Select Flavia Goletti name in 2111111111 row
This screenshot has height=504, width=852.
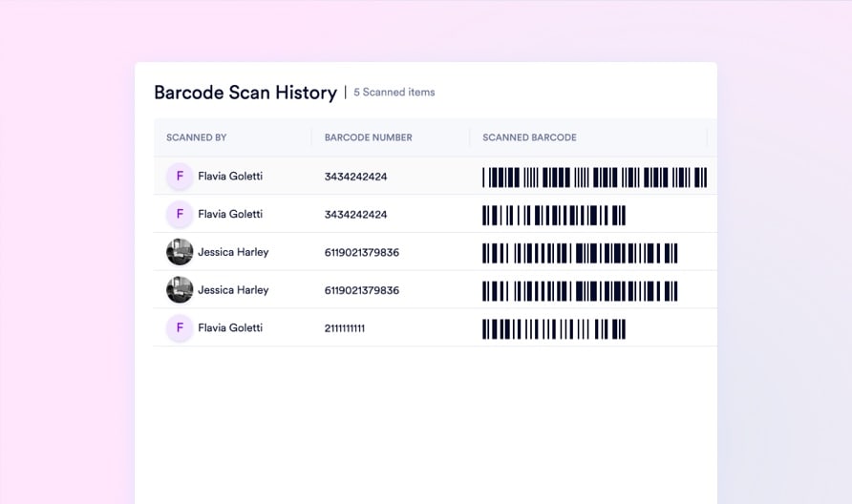(x=230, y=328)
